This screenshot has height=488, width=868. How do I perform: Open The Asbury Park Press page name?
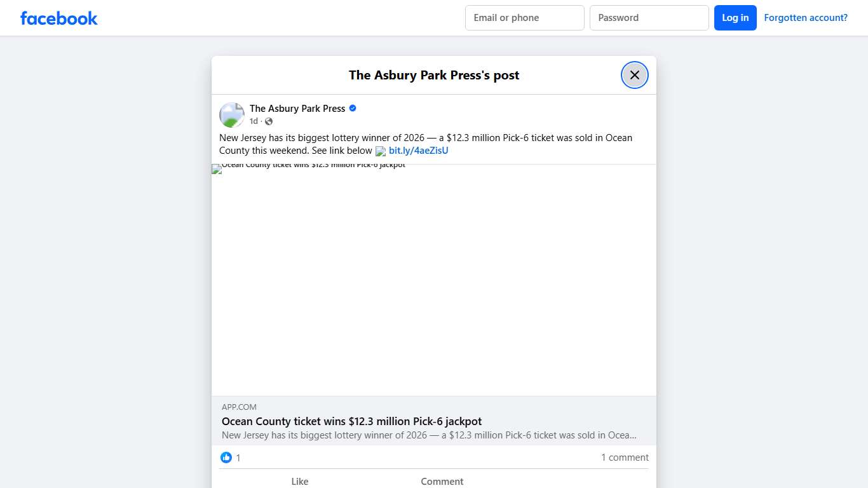(x=297, y=109)
